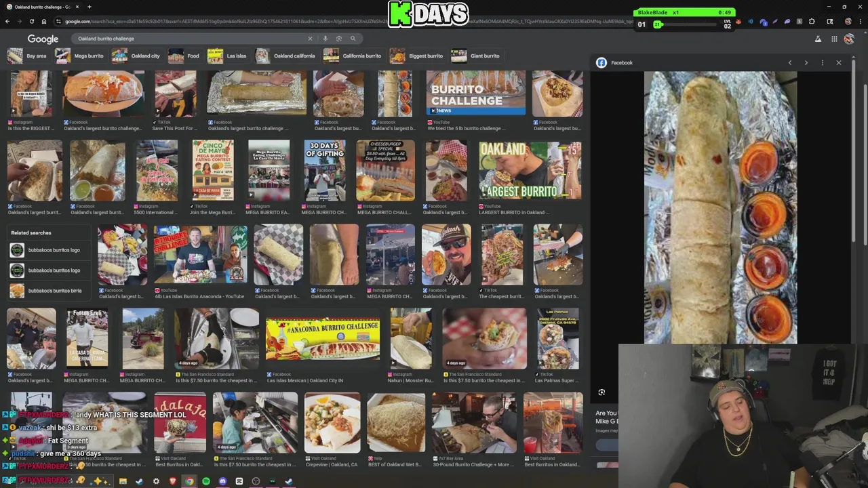Click the browser home icon

[44, 22]
